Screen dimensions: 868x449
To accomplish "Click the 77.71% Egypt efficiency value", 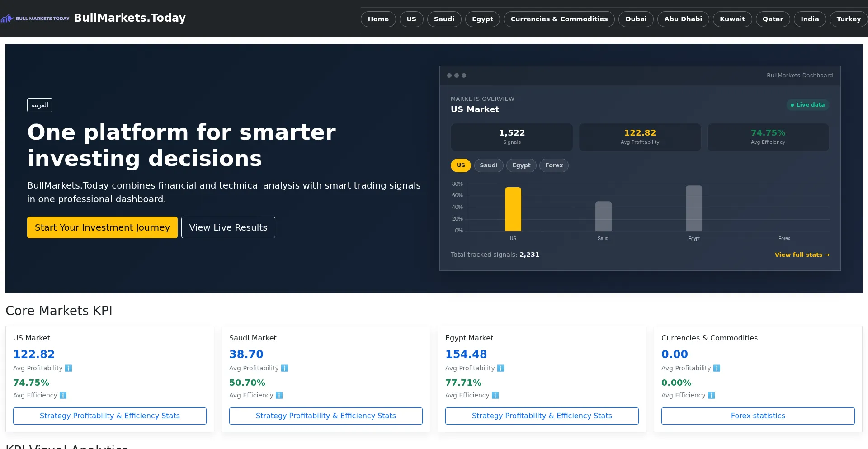I will pyautogui.click(x=463, y=383).
